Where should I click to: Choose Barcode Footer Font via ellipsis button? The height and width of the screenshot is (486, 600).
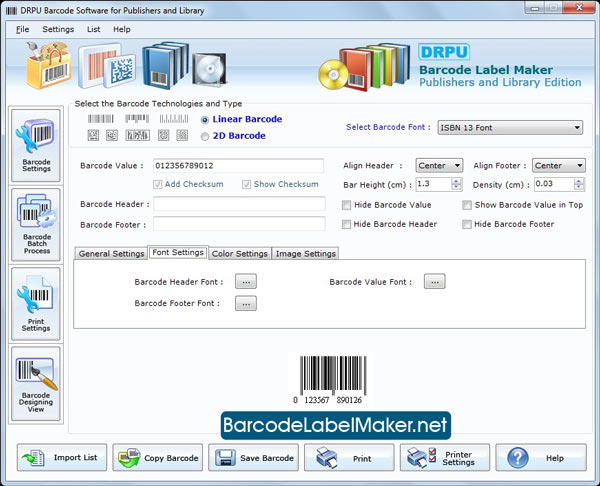click(246, 303)
